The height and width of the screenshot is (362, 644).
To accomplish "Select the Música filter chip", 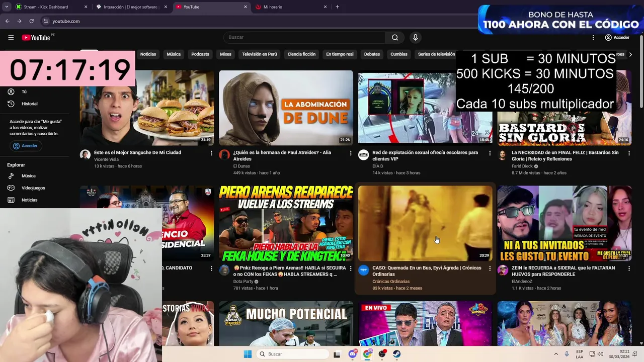I will coord(174,54).
